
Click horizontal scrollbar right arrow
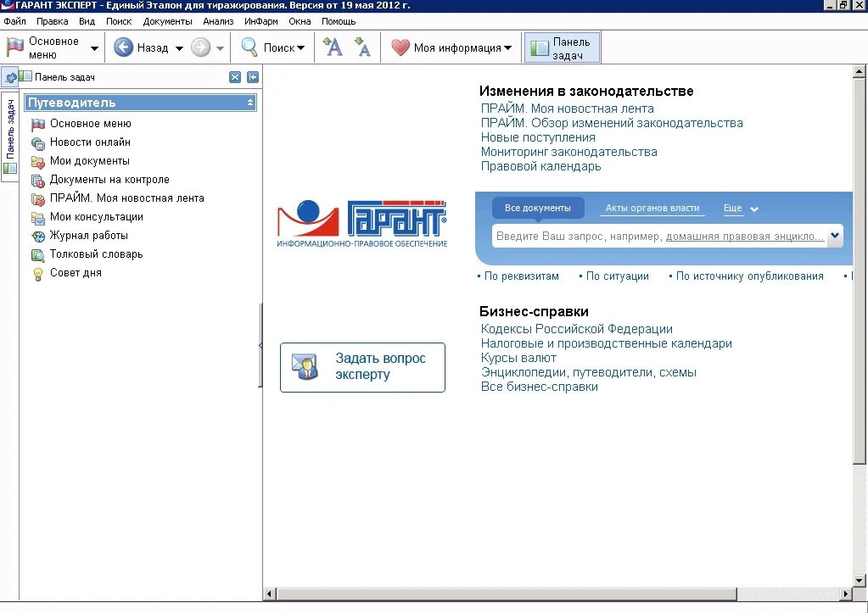[x=845, y=594]
